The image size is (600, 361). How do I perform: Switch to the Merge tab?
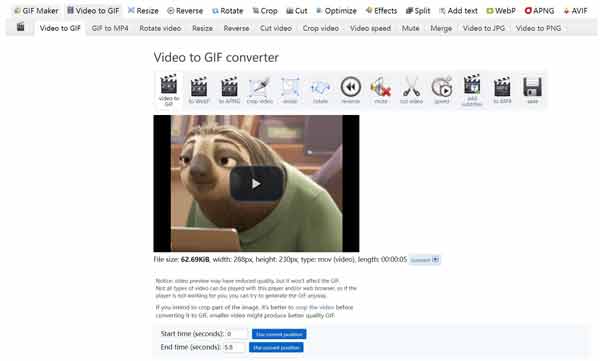[x=441, y=28]
